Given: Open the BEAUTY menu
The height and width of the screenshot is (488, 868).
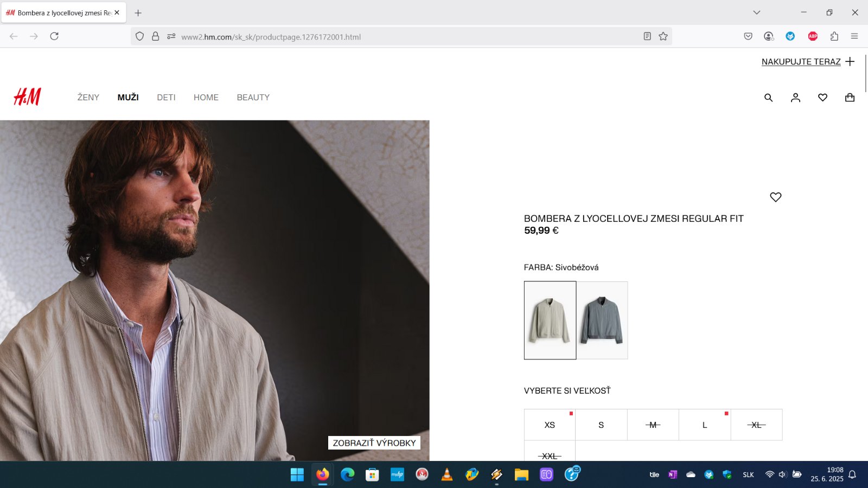Looking at the screenshot, I should (253, 98).
